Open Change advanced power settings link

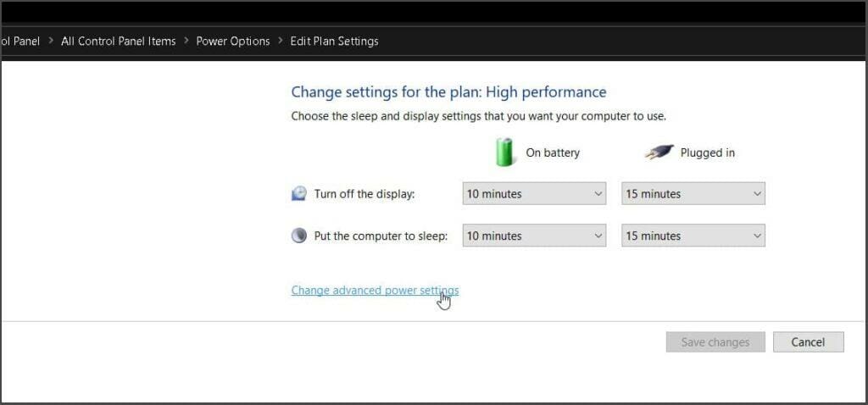tap(375, 291)
